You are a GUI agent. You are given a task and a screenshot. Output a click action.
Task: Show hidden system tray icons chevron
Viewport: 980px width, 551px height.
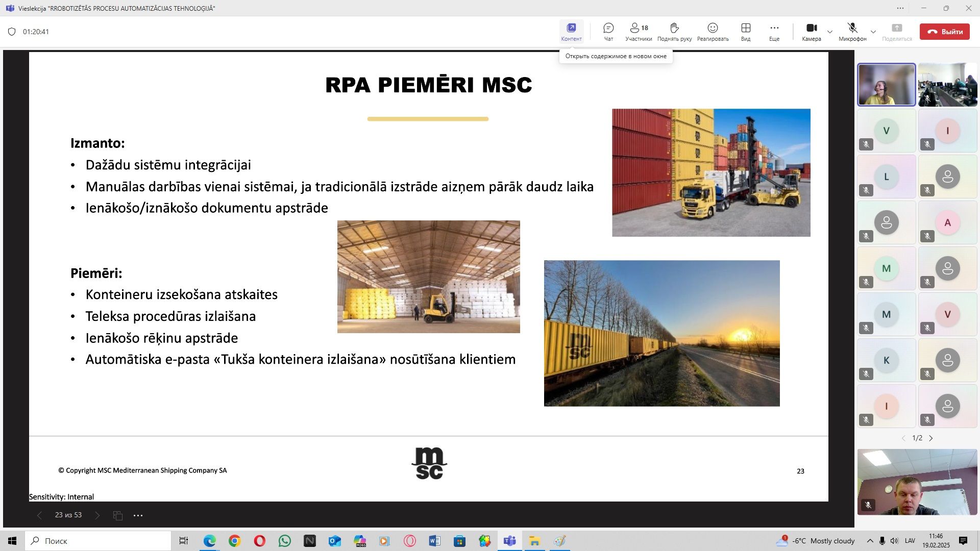tap(870, 541)
